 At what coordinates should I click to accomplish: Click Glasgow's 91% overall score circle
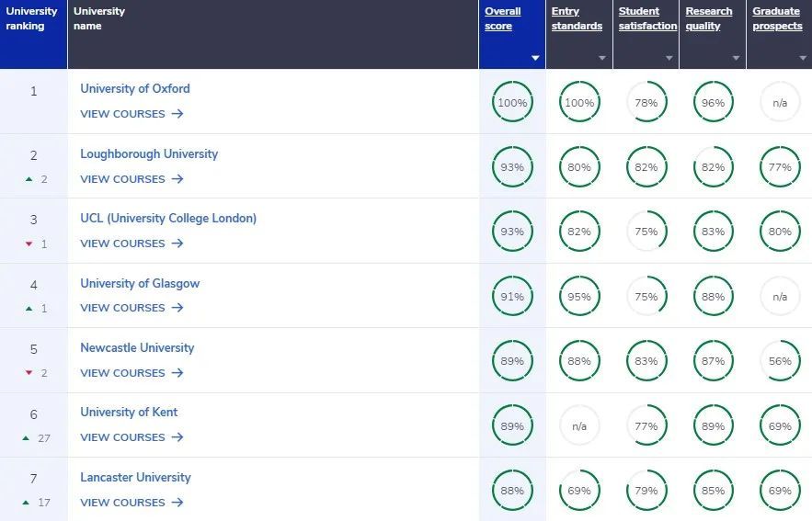click(512, 297)
